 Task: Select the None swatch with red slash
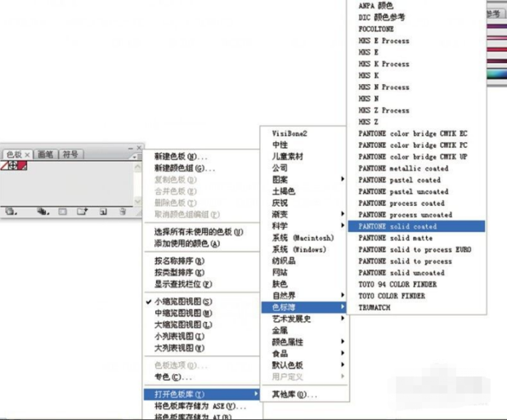point(4,166)
